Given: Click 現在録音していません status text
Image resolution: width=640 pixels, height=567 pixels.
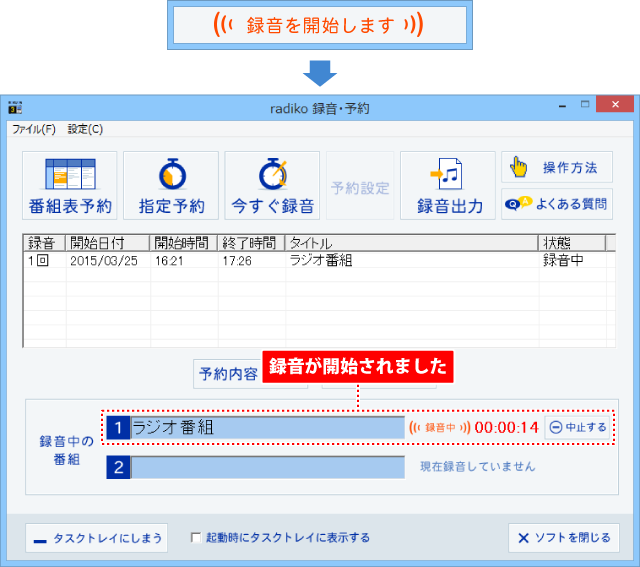Looking at the screenshot, I should [478, 467].
